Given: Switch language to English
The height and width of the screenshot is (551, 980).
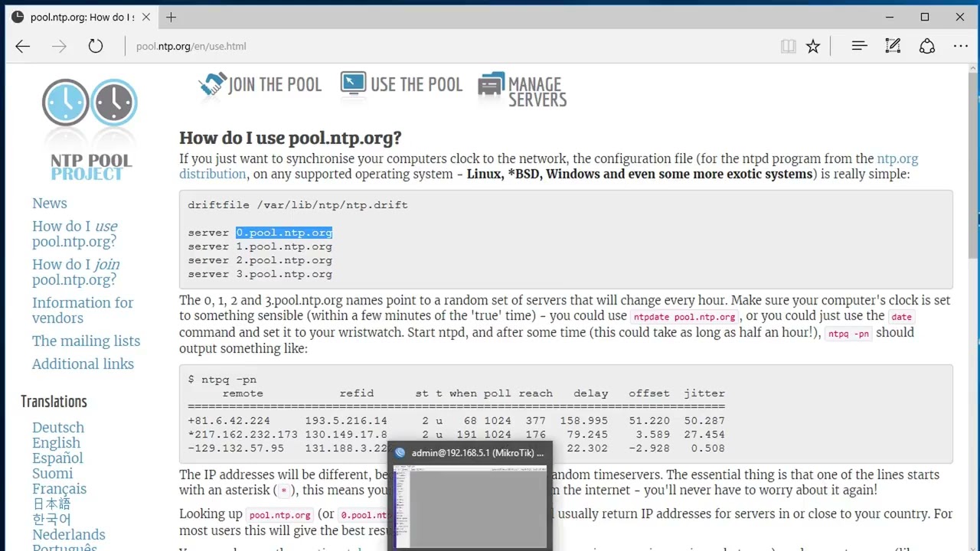Looking at the screenshot, I should [x=56, y=443].
